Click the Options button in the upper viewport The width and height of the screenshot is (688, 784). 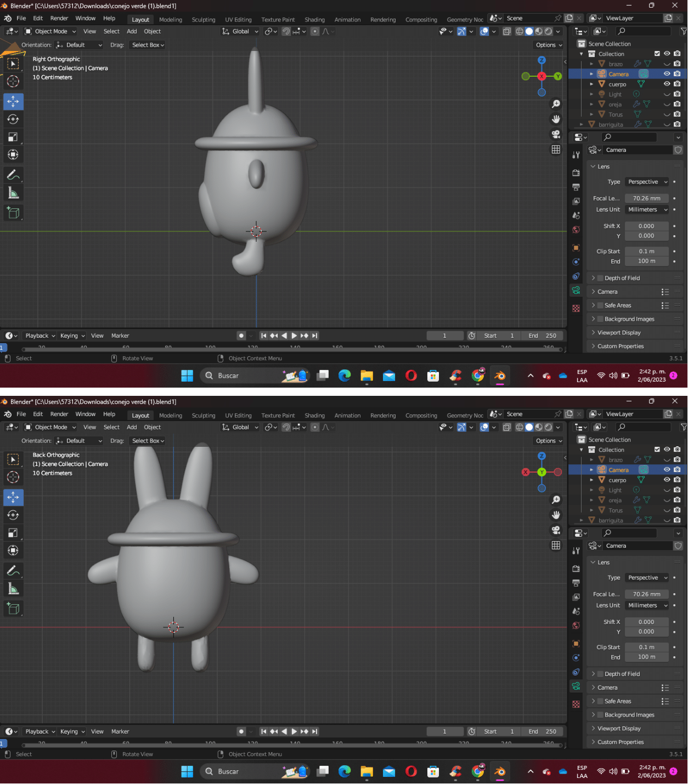(549, 45)
